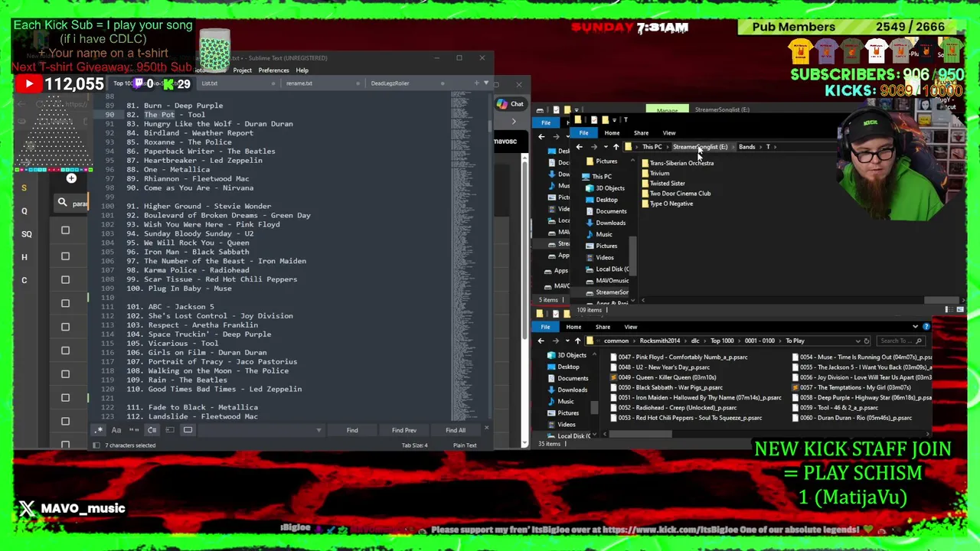The width and height of the screenshot is (980, 551).
Task: Navigate to Top 1000 in To Play breadcrumb
Action: click(x=722, y=341)
